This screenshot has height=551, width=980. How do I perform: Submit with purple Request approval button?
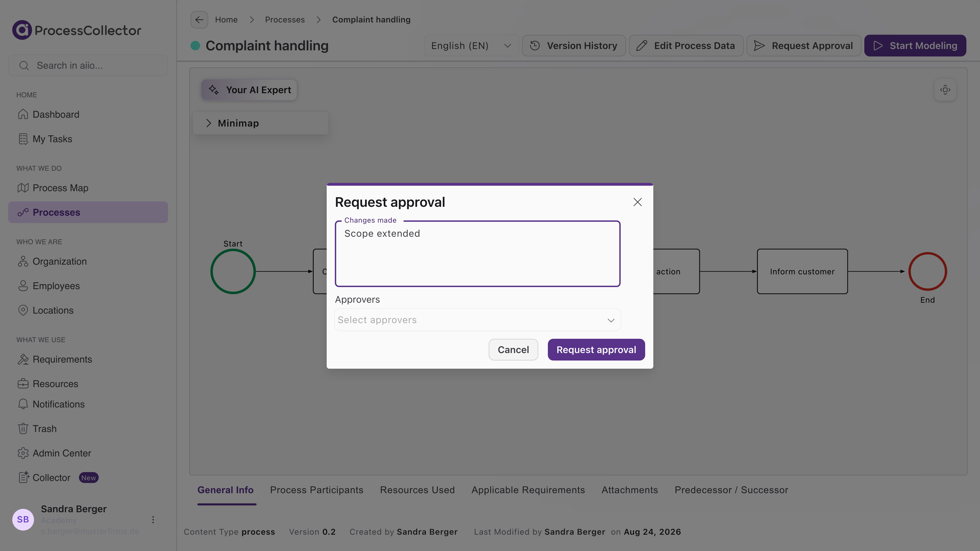(x=596, y=349)
